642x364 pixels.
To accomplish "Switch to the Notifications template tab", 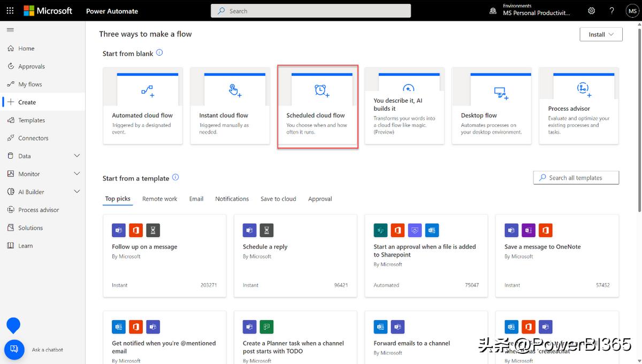I will coord(232,198).
